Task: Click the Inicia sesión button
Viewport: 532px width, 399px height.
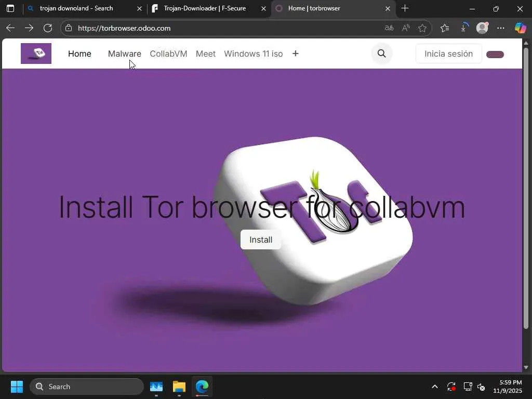Action: (448, 54)
